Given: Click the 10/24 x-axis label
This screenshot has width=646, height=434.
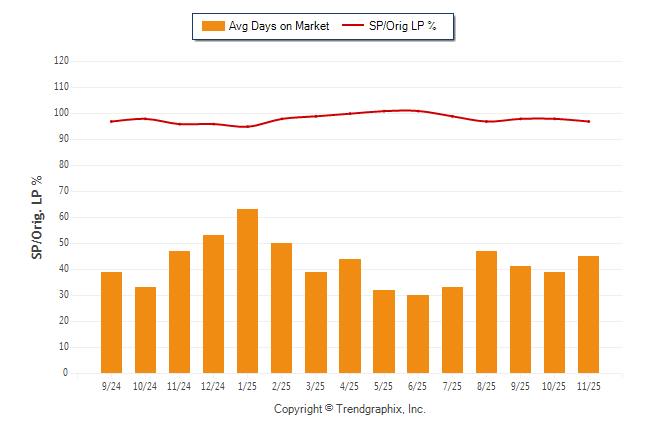Looking at the screenshot, I should tap(145, 385).
